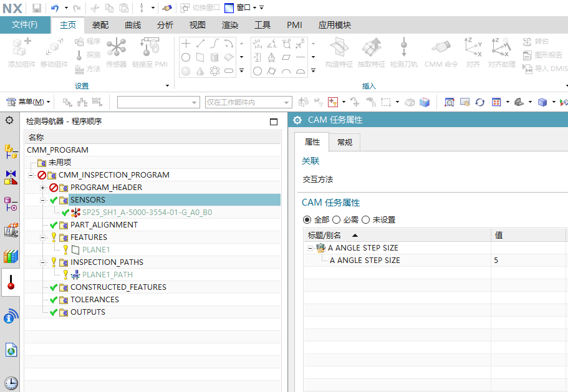568x392 pixels.
Task: Open the 菜单(M) dropdown
Action: pos(28,102)
